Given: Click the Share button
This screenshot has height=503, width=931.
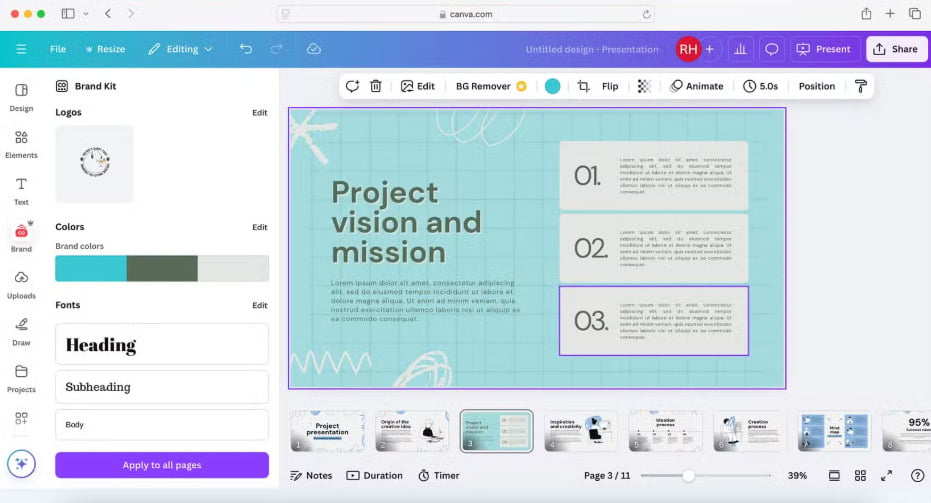Looking at the screenshot, I should pyautogui.click(x=895, y=49).
